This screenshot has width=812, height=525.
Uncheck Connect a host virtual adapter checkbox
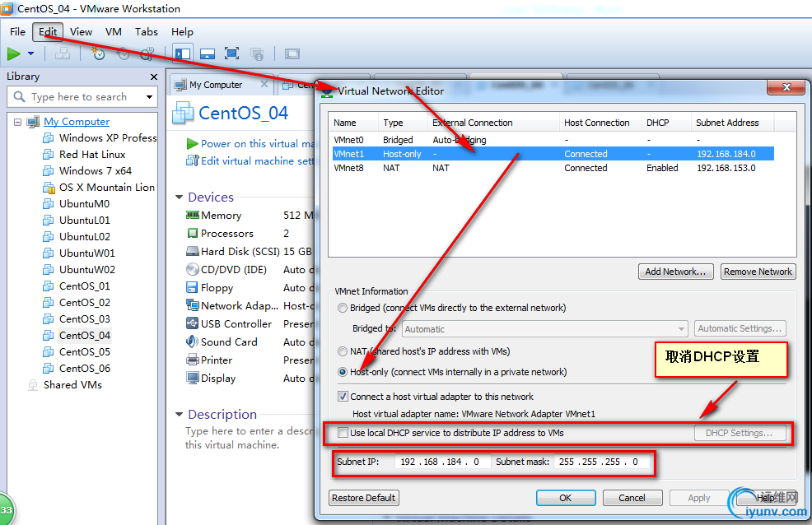coord(343,397)
